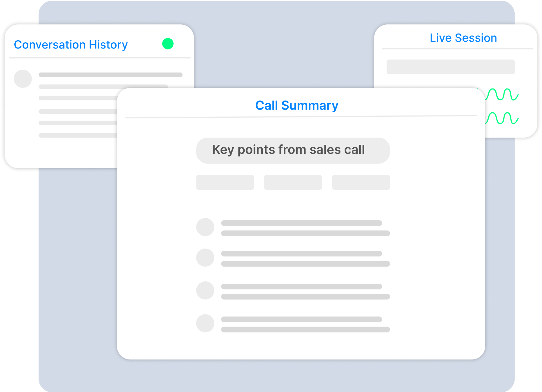Click the green status dot beside Conversation History
542x392 pixels.
[168, 44]
